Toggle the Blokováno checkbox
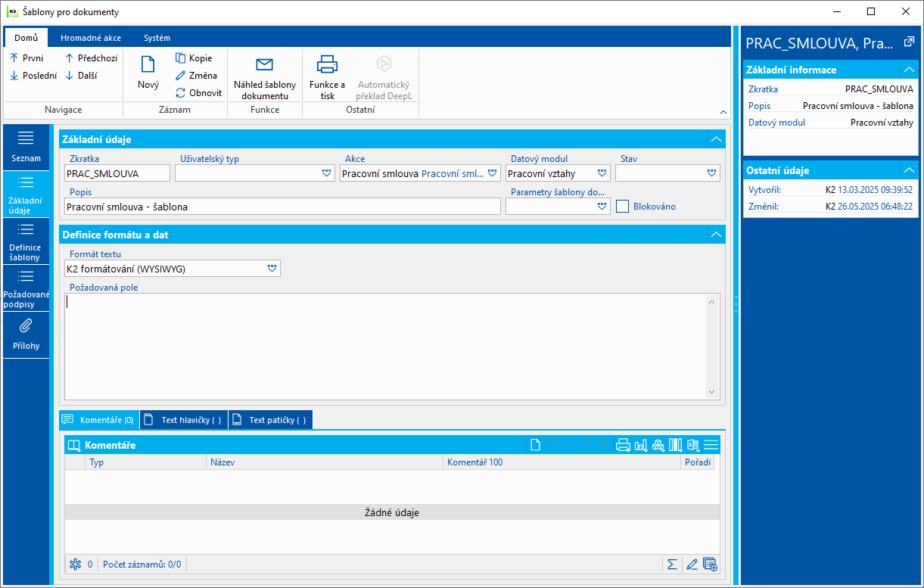 point(622,206)
